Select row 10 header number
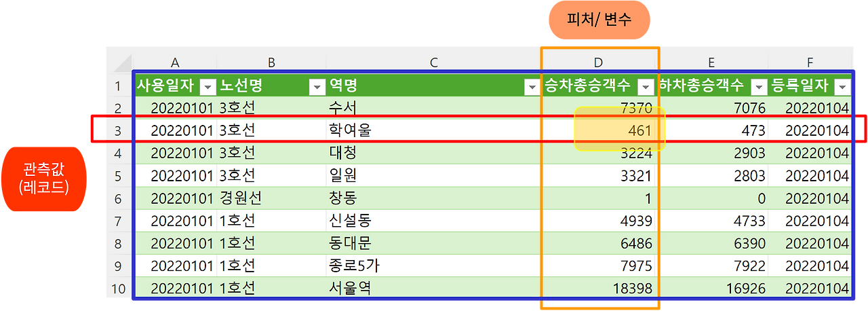The width and height of the screenshot is (868, 311). [118, 288]
